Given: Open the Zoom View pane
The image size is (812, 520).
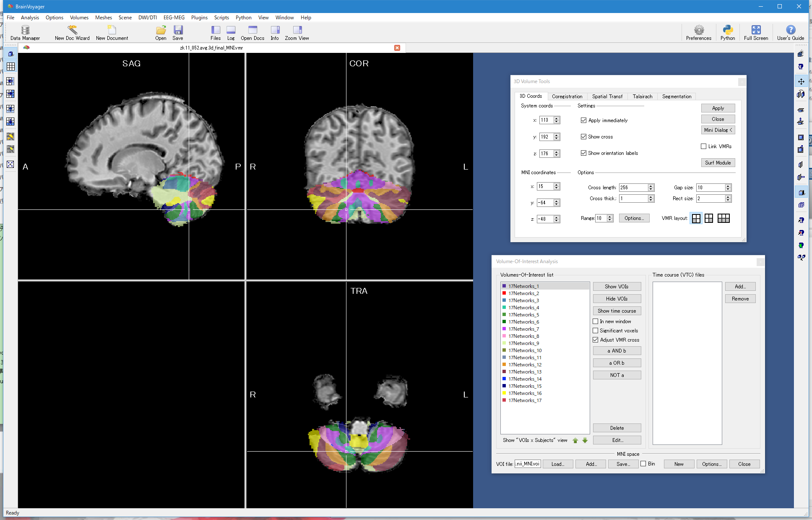Looking at the screenshot, I should [x=297, y=32].
